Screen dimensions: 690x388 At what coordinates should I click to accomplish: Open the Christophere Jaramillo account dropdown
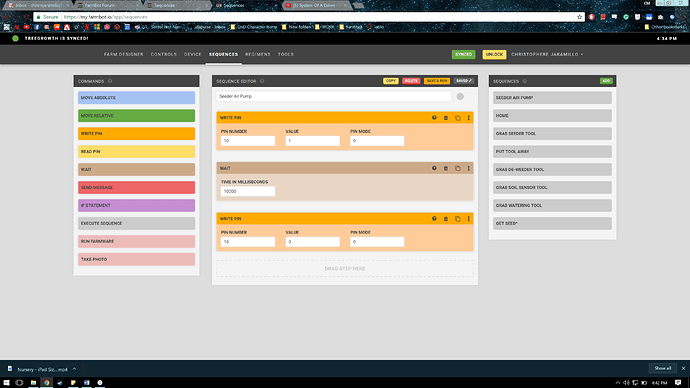pos(547,55)
